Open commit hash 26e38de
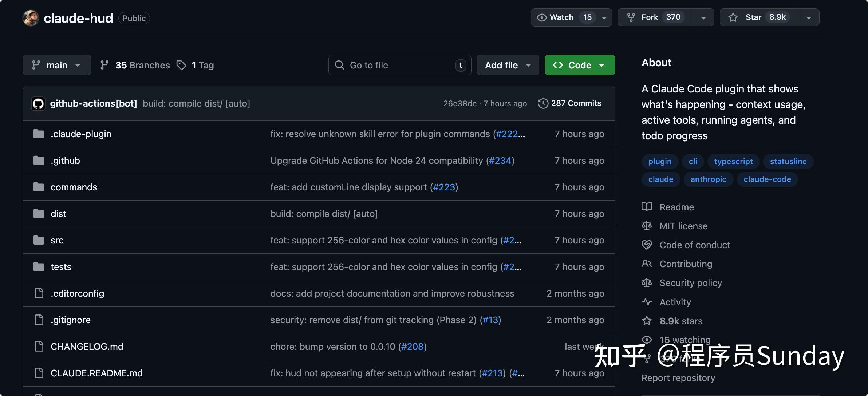This screenshot has height=396, width=868. [x=460, y=103]
